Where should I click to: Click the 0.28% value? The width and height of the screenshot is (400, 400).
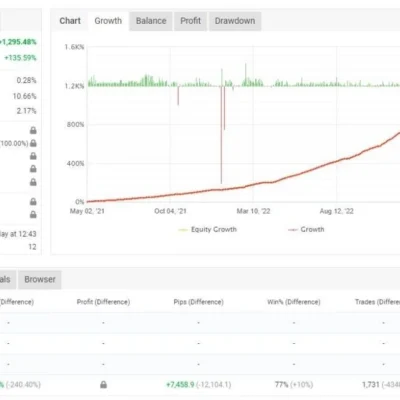[26, 80]
